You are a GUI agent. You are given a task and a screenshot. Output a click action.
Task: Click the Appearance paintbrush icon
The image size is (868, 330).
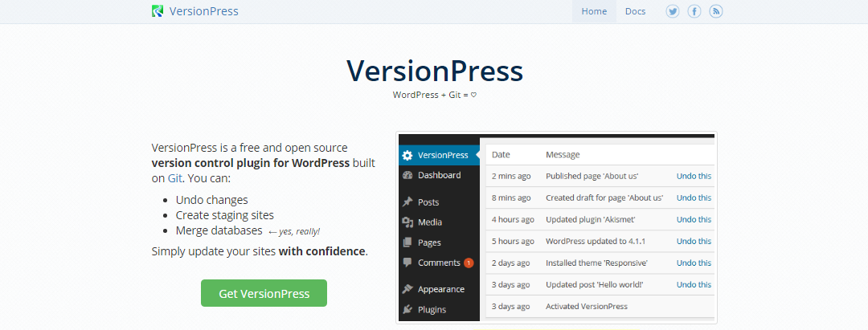[407, 289]
